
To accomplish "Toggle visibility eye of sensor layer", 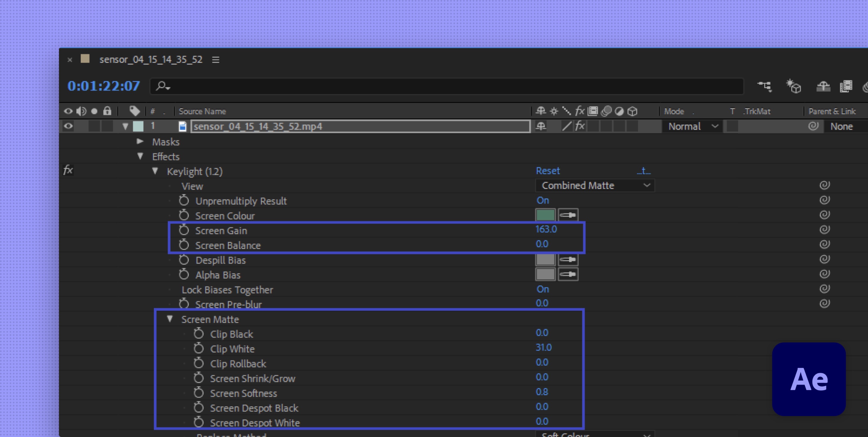I will pyautogui.click(x=68, y=126).
